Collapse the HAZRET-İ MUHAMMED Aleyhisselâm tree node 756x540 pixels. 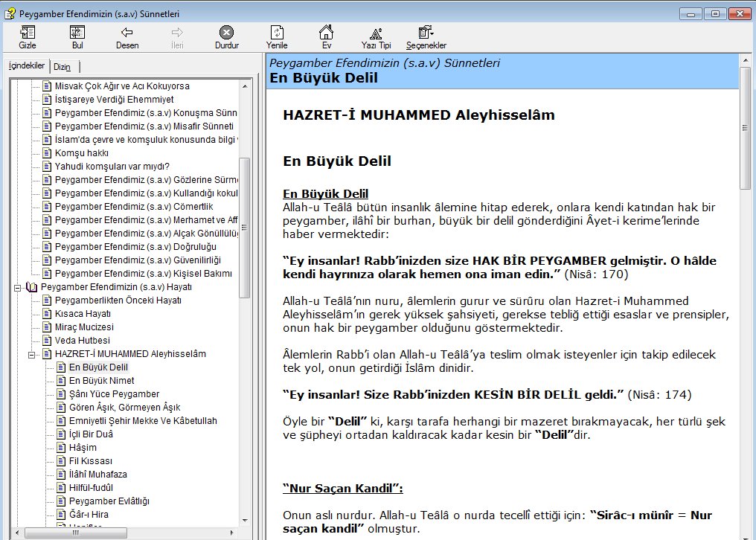click(32, 354)
